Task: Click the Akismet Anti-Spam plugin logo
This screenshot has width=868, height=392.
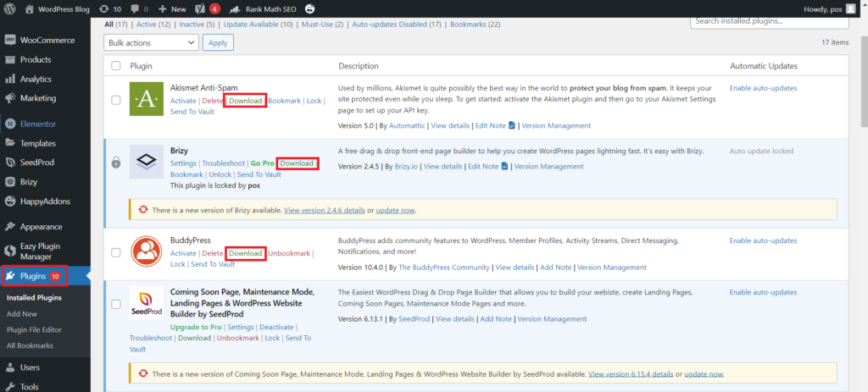Action: (146, 99)
